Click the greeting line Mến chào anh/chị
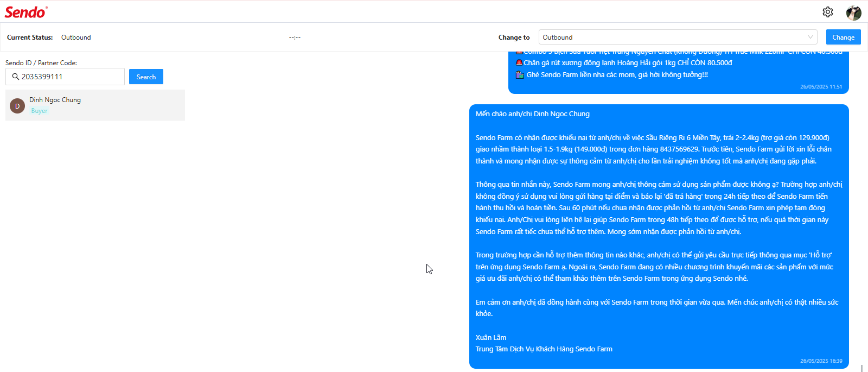Screen dimensions: 868x372 click(x=532, y=114)
